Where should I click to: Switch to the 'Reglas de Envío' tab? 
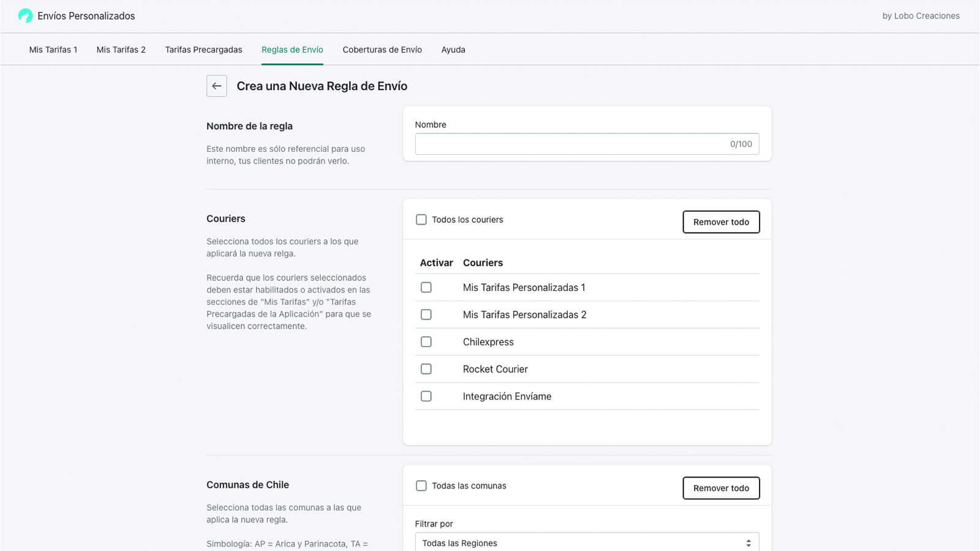292,50
